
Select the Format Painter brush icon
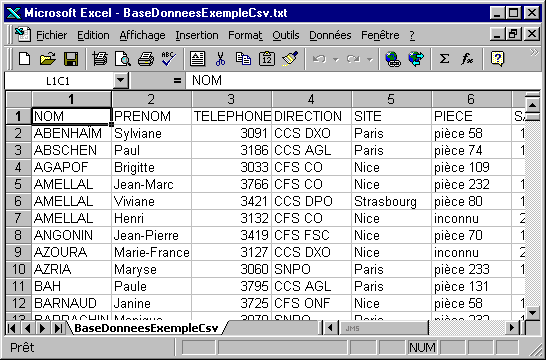(x=290, y=58)
